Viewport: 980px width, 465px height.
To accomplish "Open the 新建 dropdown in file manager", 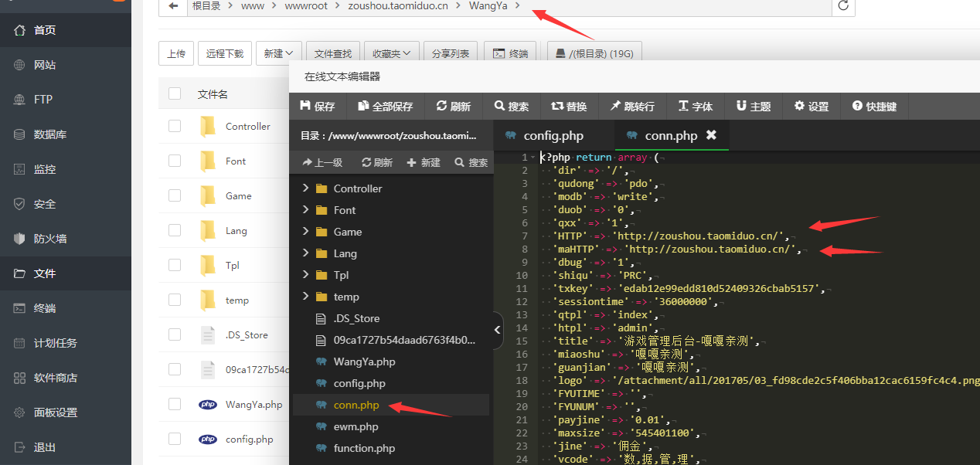I will (278, 53).
